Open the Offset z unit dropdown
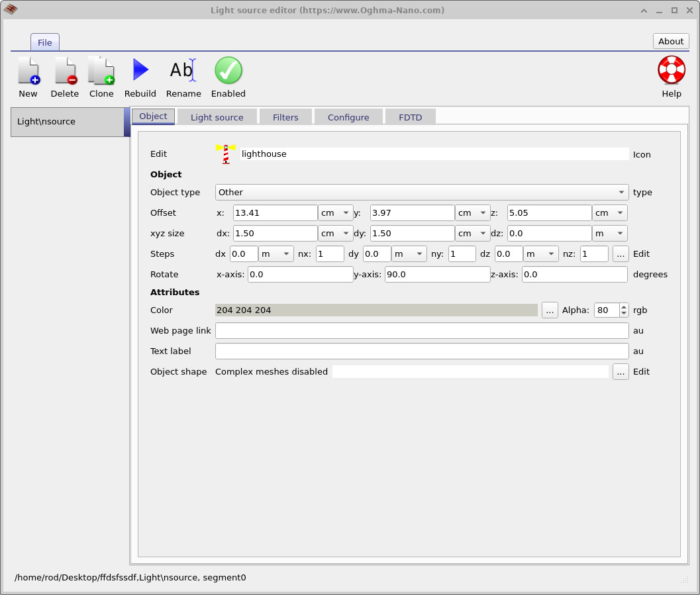 [609, 212]
